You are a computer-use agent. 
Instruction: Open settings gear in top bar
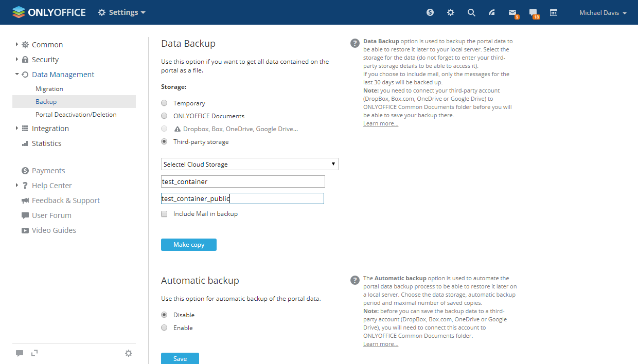(x=451, y=12)
